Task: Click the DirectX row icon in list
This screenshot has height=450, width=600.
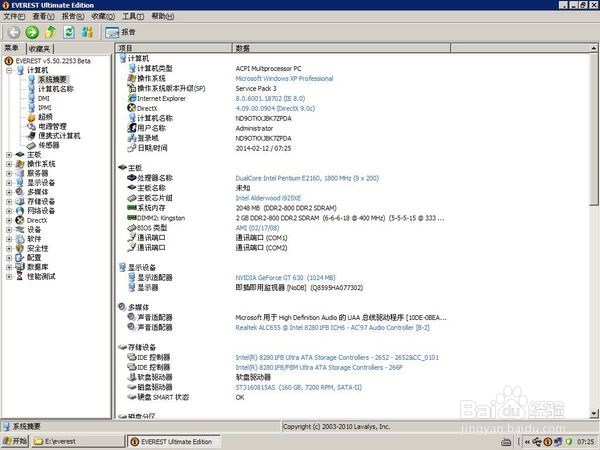Action: point(132,108)
